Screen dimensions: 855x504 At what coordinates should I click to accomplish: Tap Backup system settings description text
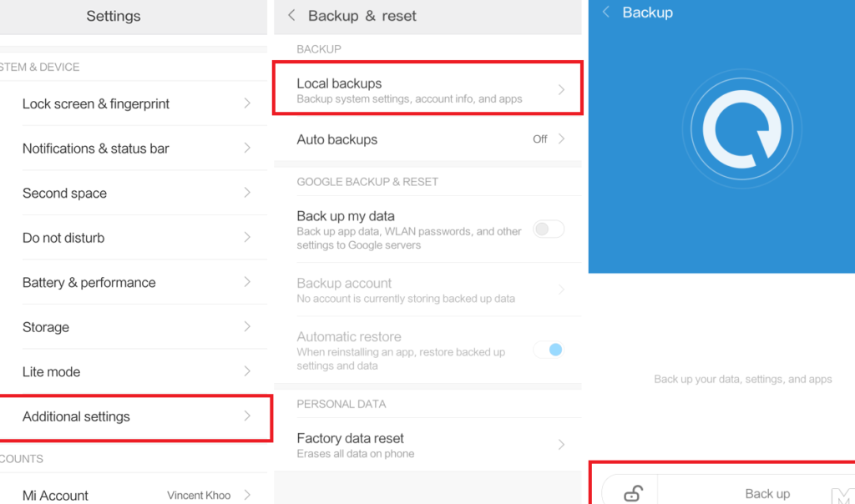(x=409, y=99)
